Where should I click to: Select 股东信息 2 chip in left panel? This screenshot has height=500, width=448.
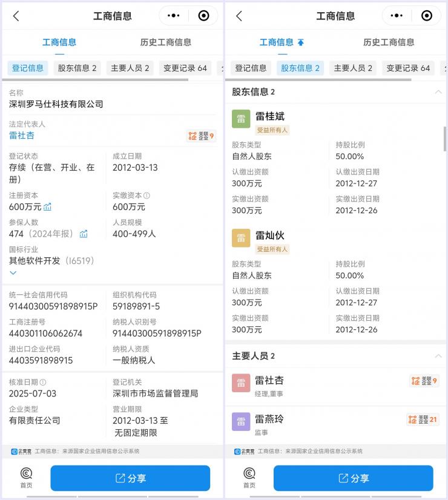coord(77,68)
